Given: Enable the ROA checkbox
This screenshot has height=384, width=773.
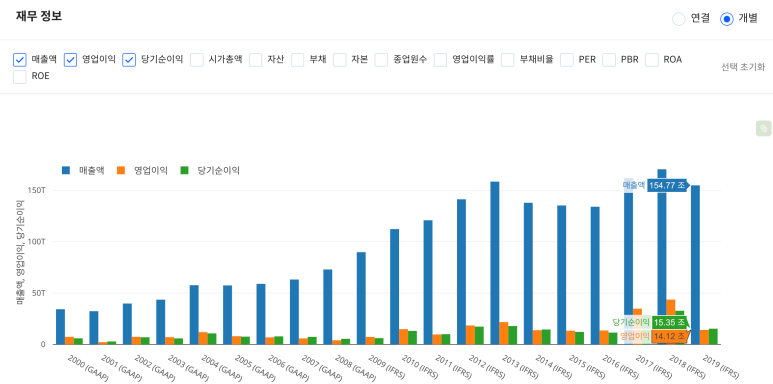Looking at the screenshot, I should tap(652, 60).
